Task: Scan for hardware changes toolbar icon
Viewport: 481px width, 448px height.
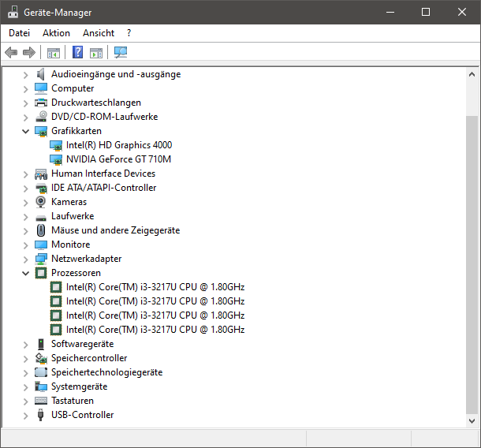Action: tap(121, 52)
